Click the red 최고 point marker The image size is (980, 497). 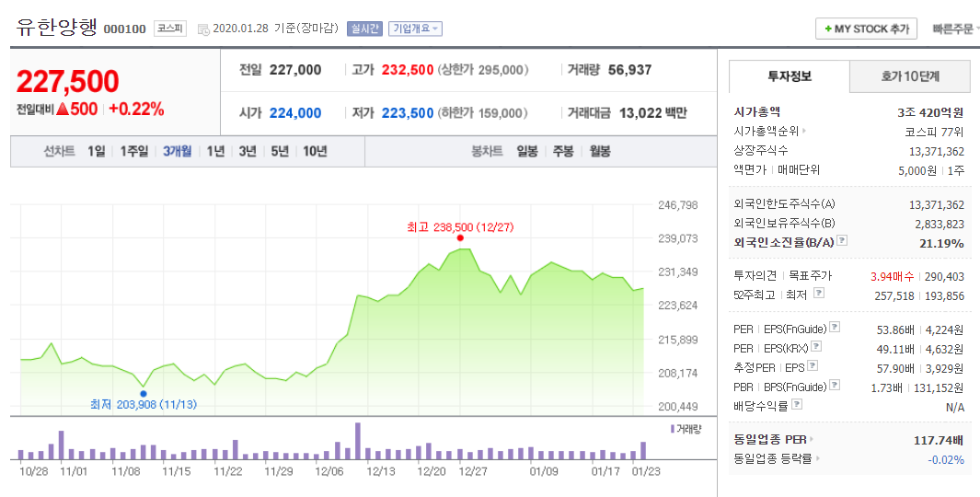pos(460,237)
